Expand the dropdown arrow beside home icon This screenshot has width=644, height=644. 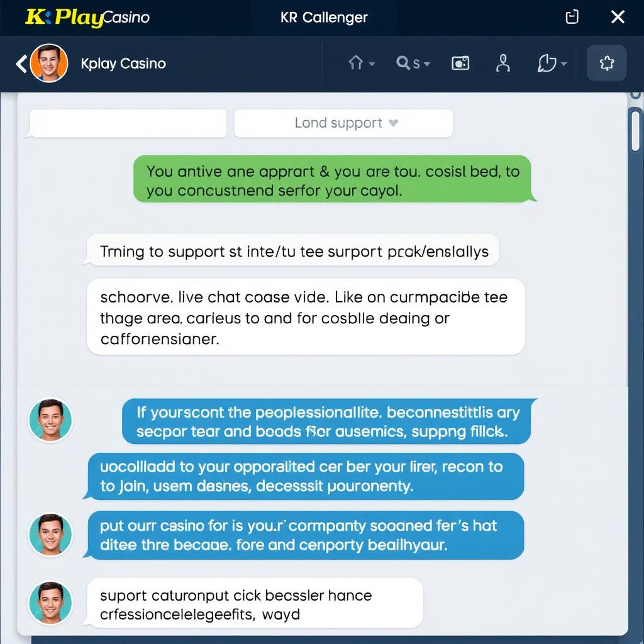tap(372, 64)
